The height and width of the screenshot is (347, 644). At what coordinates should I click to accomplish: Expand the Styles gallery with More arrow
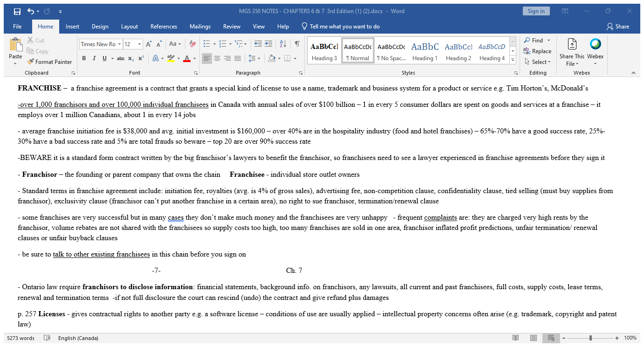coord(513,60)
